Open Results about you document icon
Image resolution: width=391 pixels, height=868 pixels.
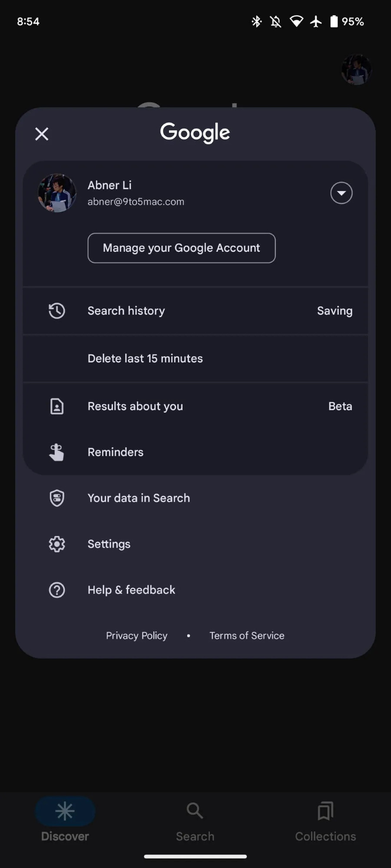(57, 406)
